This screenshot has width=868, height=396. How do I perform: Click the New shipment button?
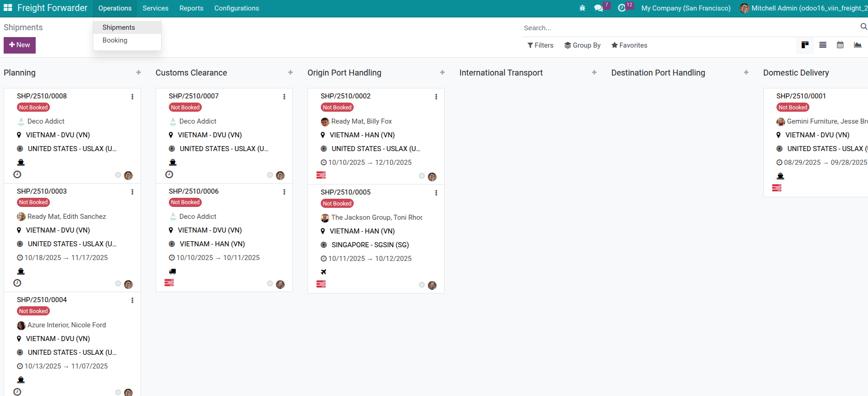[x=20, y=45]
